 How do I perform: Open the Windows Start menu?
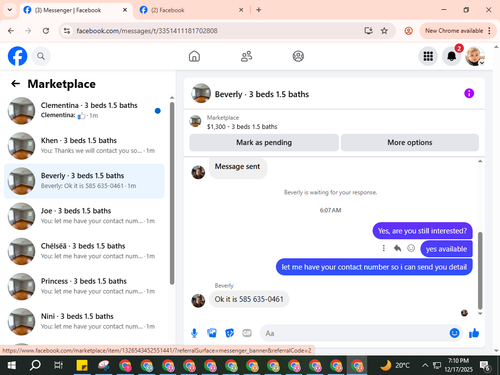click(x=12, y=366)
